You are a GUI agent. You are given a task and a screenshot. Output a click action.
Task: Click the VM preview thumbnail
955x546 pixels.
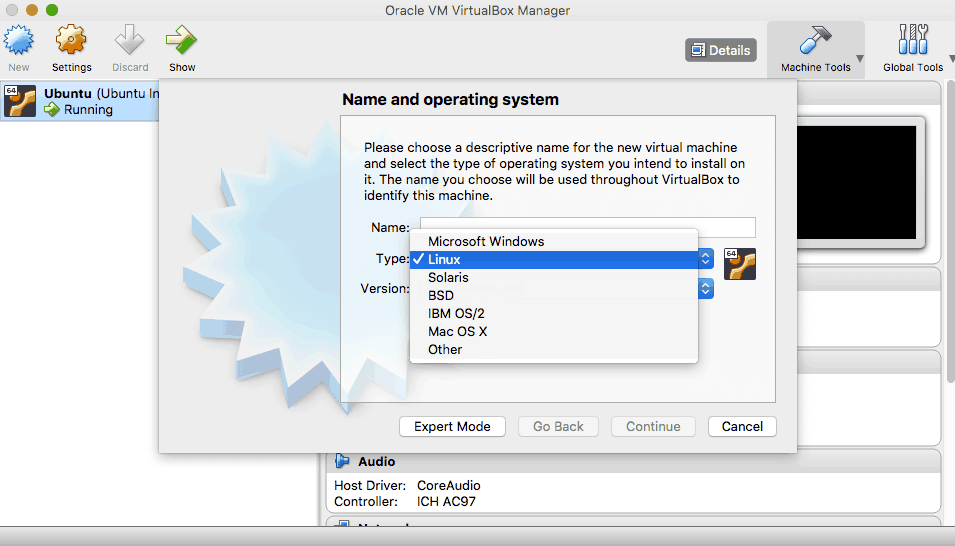tap(856, 182)
